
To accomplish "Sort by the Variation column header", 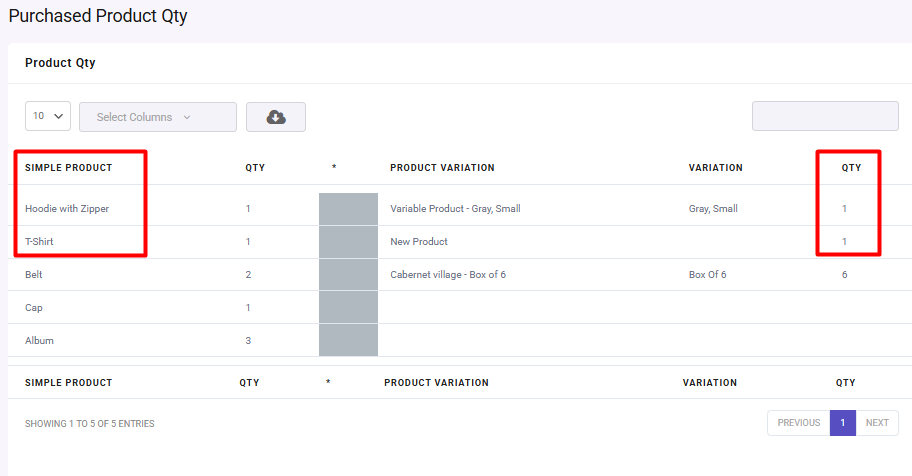I will coord(715,168).
